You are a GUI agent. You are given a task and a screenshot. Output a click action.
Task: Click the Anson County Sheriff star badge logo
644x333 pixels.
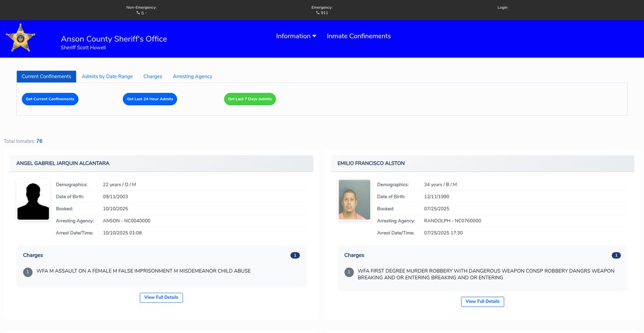(21, 38)
